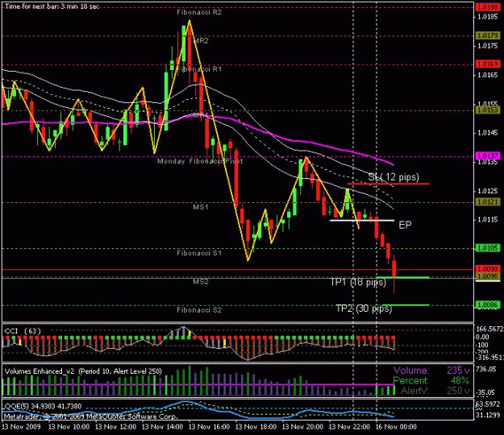
Task: Click the 1.0185 price axis value
Action: point(488,16)
